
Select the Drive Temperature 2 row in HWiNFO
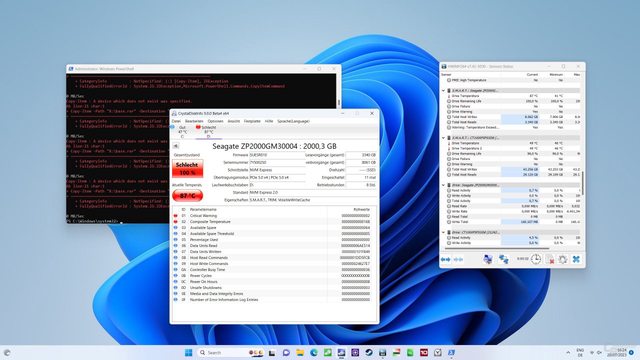pyautogui.click(x=513, y=149)
